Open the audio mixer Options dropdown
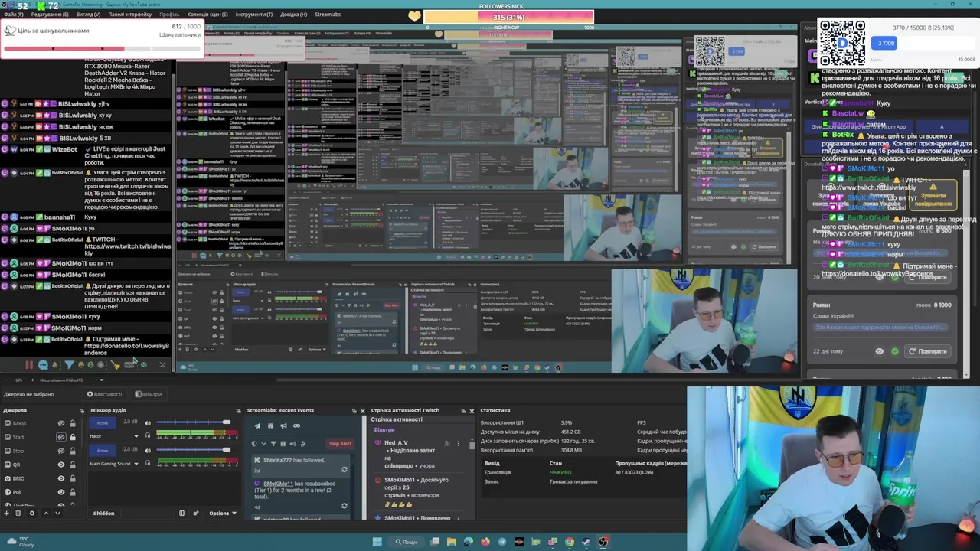Viewport: 980px width, 551px height. [x=223, y=514]
